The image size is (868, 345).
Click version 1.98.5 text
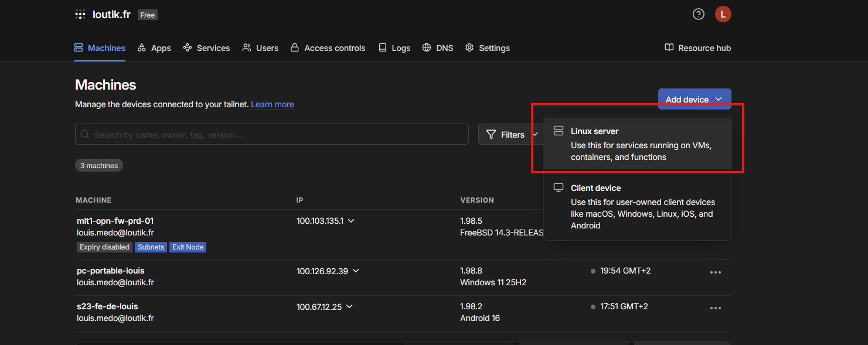(471, 221)
